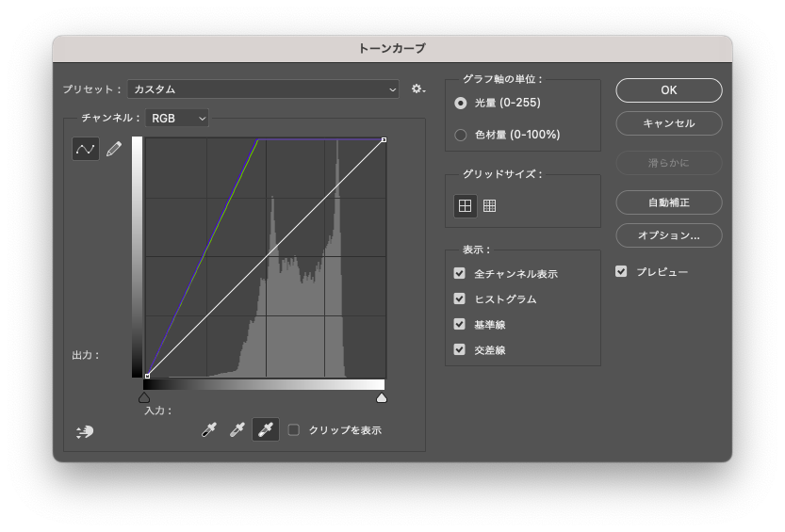Choose the simple 4x4 grid size
785x532 pixels.
pos(466,205)
